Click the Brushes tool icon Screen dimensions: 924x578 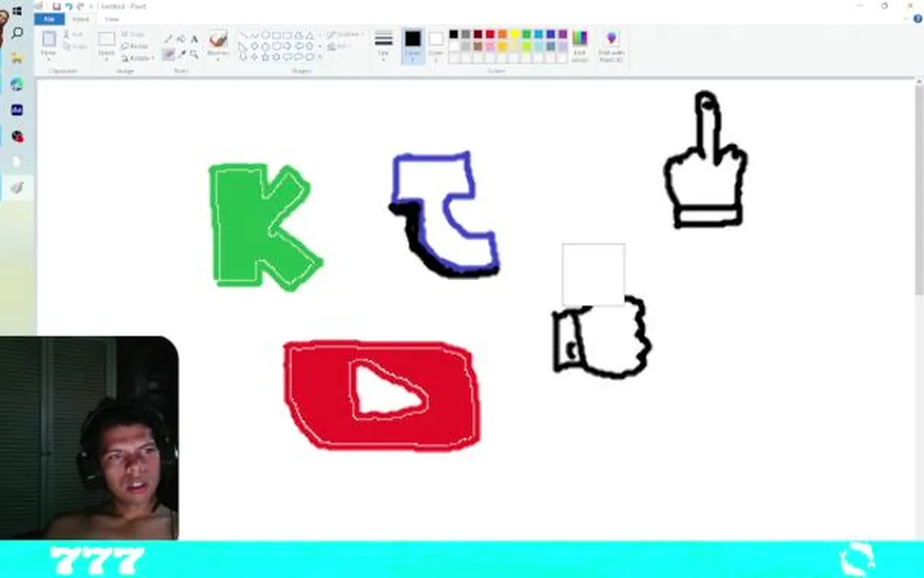pos(218,39)
